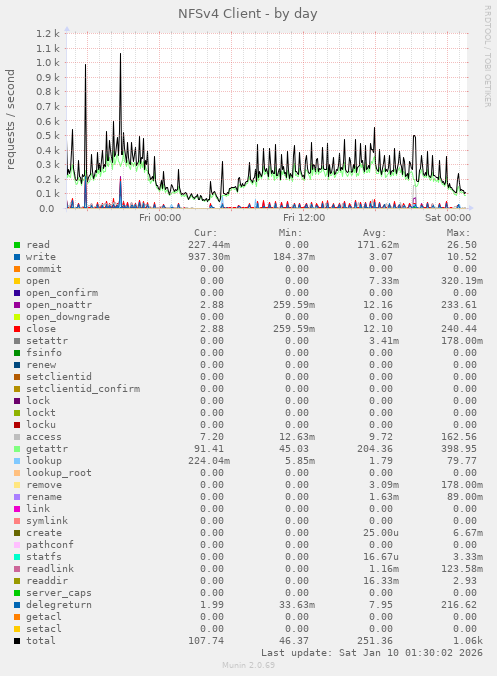Click the 'Avg:' column header
This screenshot has height=676, width=497.
click(x=374, y=233)
